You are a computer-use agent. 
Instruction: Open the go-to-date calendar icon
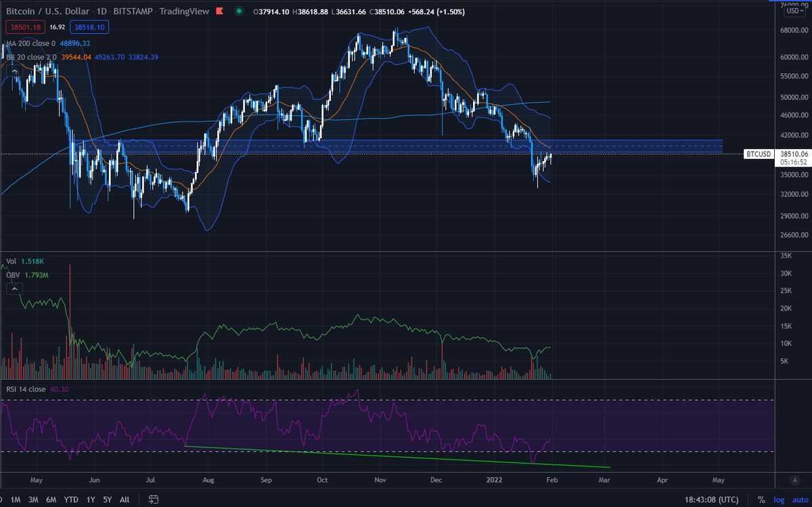(154, 500)
